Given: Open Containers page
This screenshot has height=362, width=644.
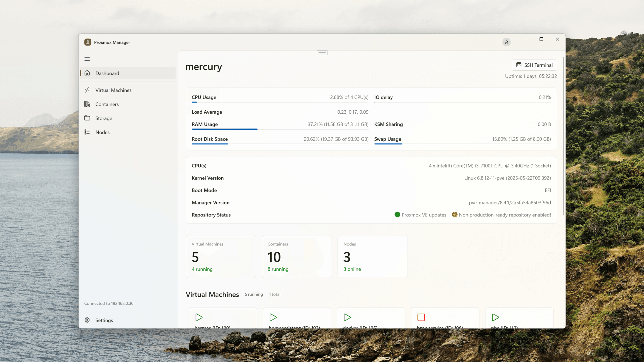Looking at the screenshot, I should [x=128, y=104].
